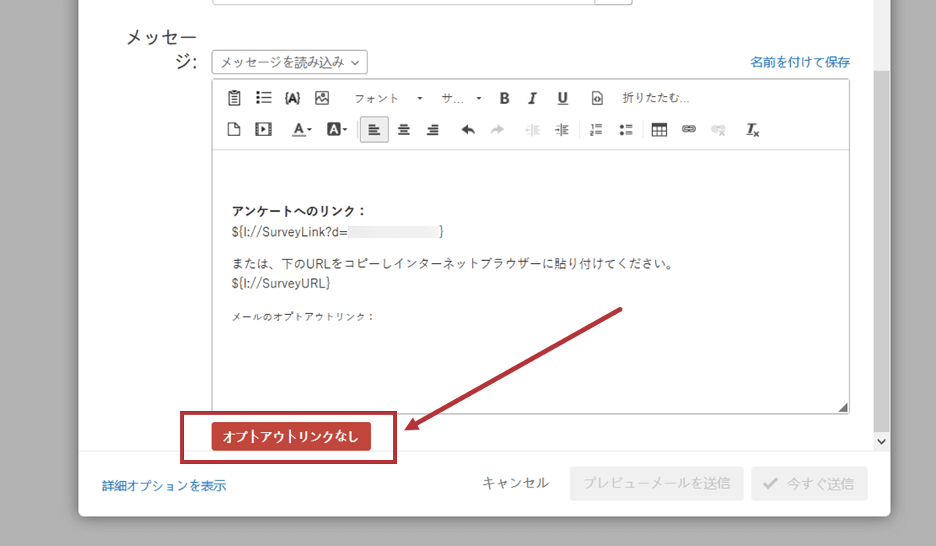Image resolution: width=936 pixels, height=546 pixels.
Task: Click プレビューメールを送信 button
Action: tap(657, 483)
